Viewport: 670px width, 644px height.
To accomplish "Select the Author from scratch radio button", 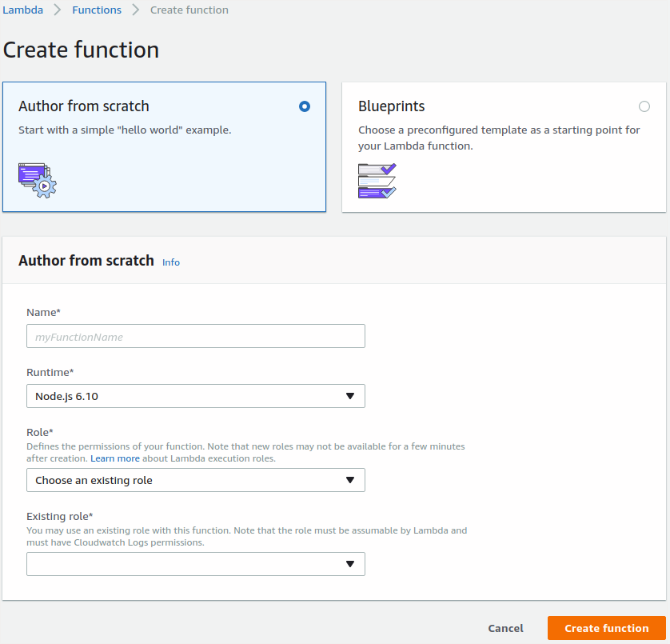I will click(304, 106).
